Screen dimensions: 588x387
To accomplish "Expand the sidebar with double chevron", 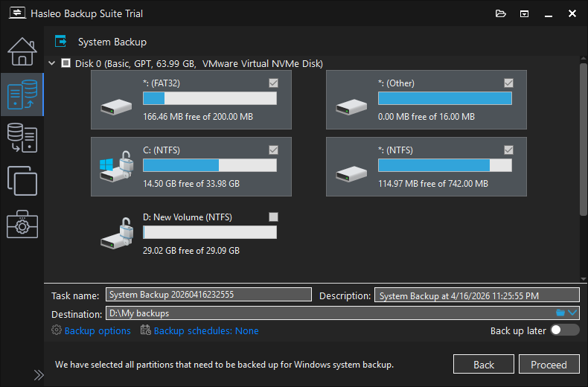I will [39, 375].
